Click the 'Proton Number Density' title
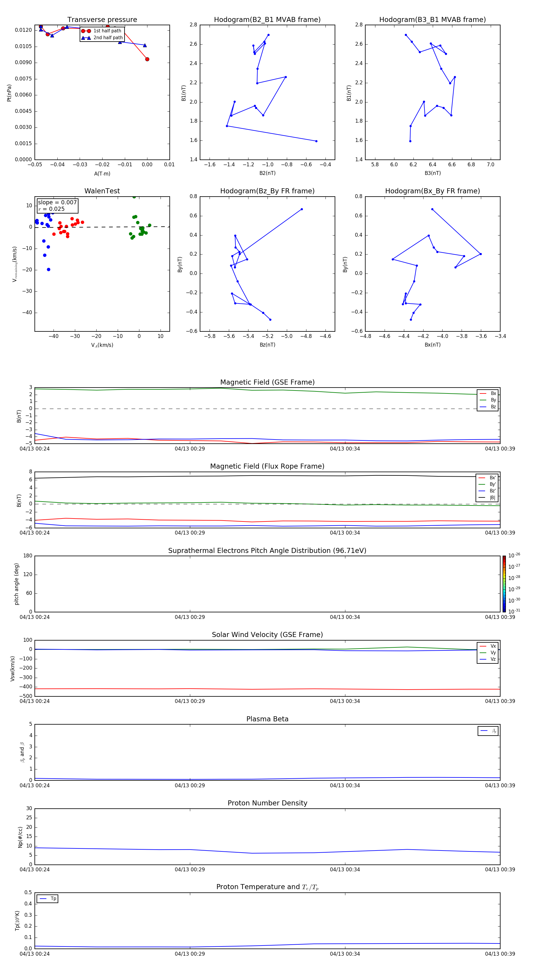The image size is (535, 980). click(267, 803)
